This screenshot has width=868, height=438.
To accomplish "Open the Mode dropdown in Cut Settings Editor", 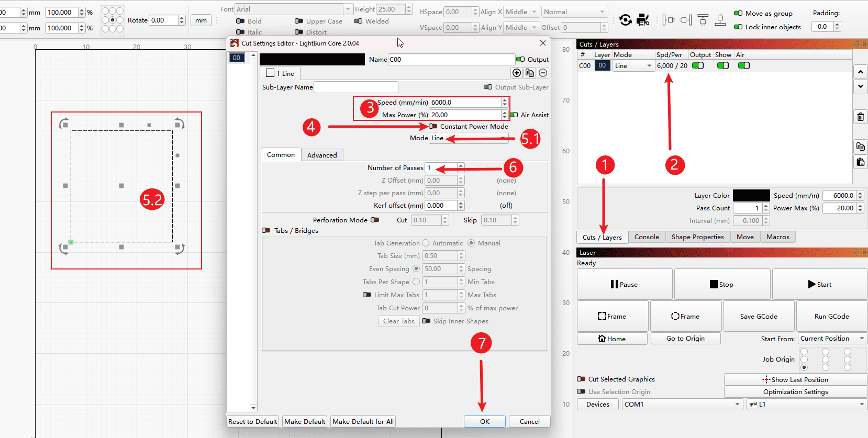I will pos(469,138).
